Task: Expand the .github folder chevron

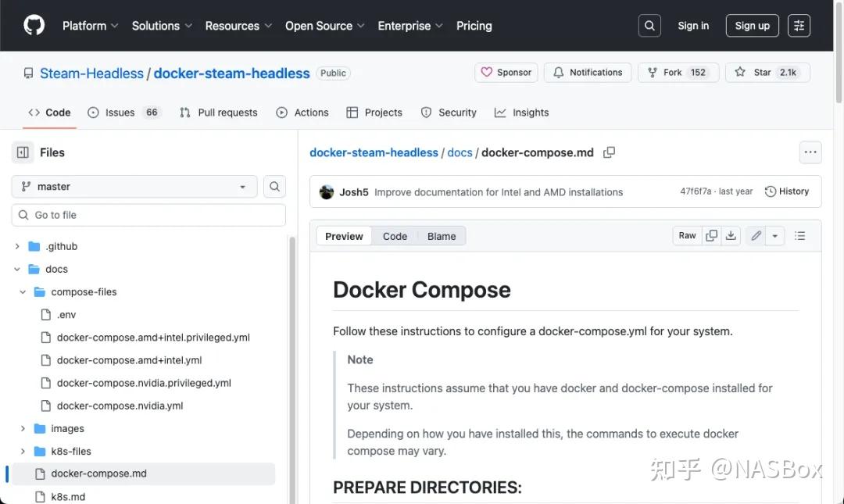Action: click(17, 246)
